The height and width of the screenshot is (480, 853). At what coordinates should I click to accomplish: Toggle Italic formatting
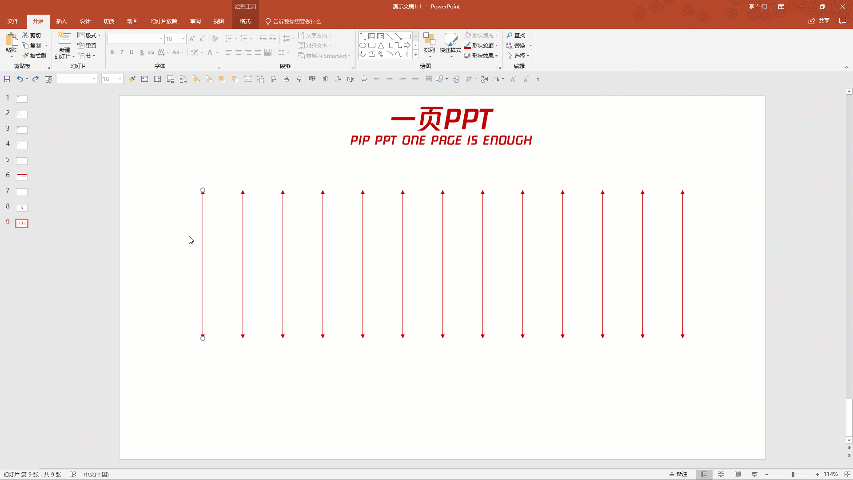[x=121, y=53]
